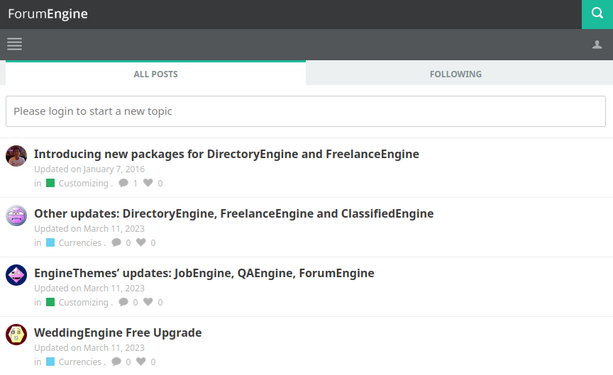This screenshot has width=613, height=375.
Task: Click blue swatch in WeddingEngine row
Action: click(x=50, y=361)
